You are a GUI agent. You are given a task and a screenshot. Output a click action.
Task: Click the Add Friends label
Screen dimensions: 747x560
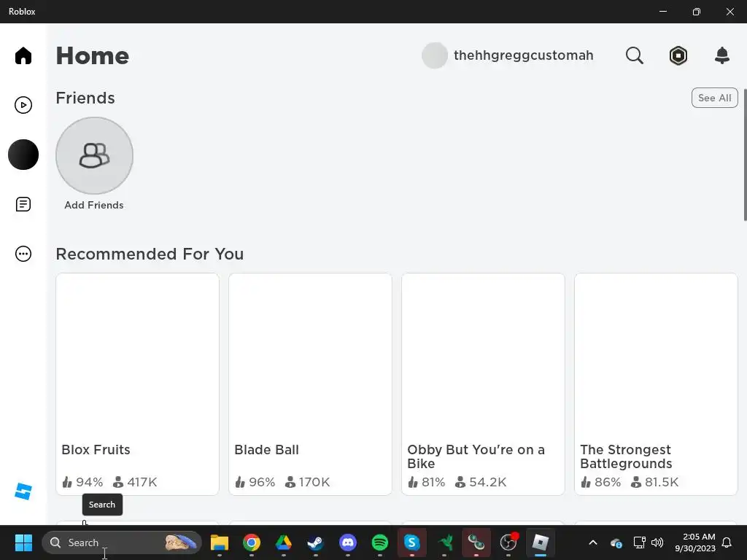click(x=94, y=205)
